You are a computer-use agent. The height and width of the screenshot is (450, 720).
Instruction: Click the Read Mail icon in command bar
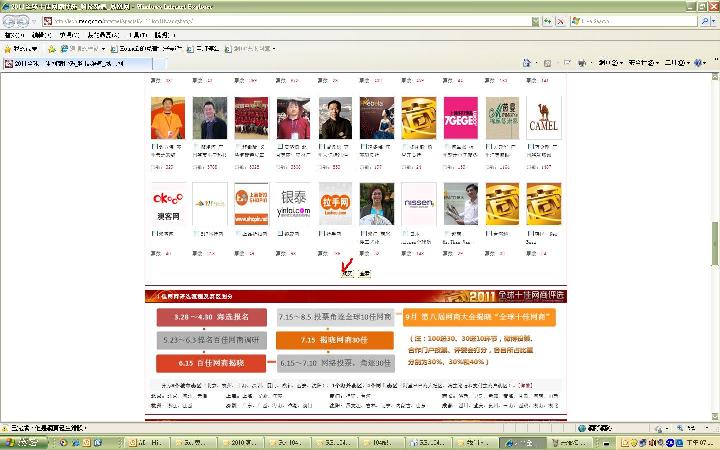567,62
